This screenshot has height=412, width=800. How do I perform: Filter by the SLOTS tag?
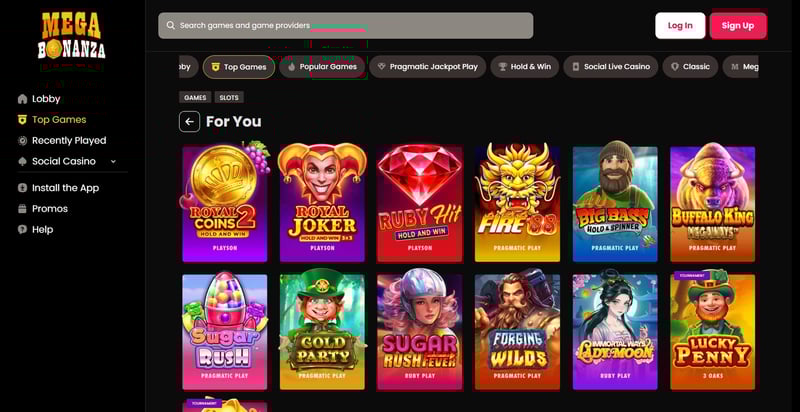[229, 97]
